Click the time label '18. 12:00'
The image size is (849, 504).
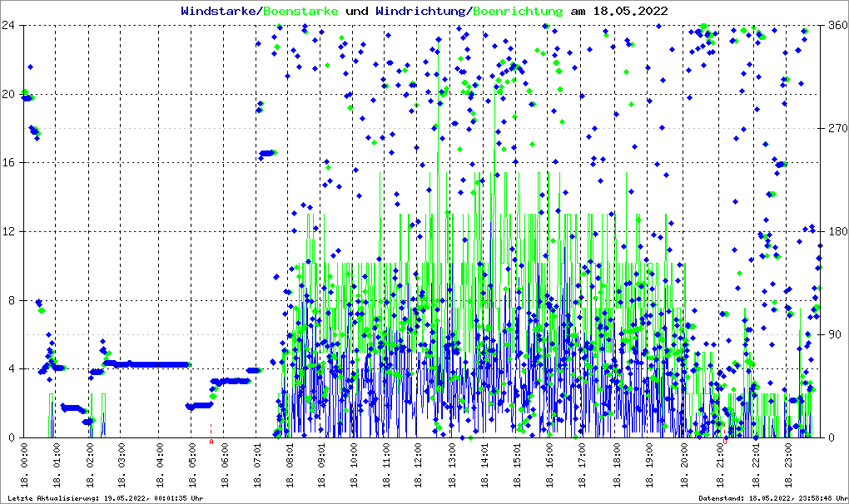418,465
